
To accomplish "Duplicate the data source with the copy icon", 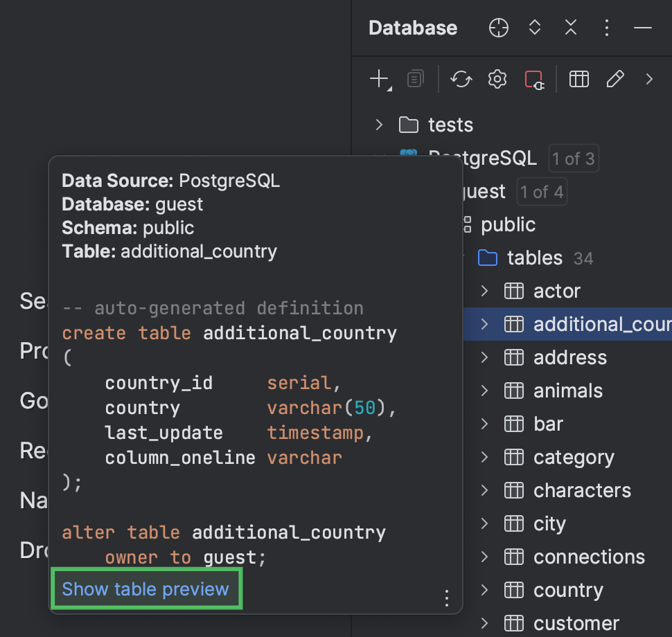I will [x=414, y=78].
